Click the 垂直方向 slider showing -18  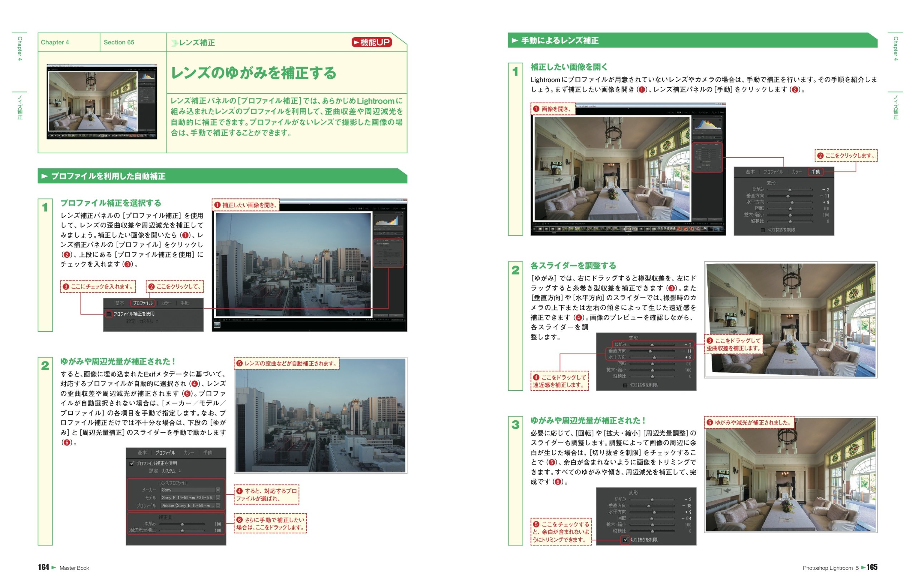tap(652, 505)
